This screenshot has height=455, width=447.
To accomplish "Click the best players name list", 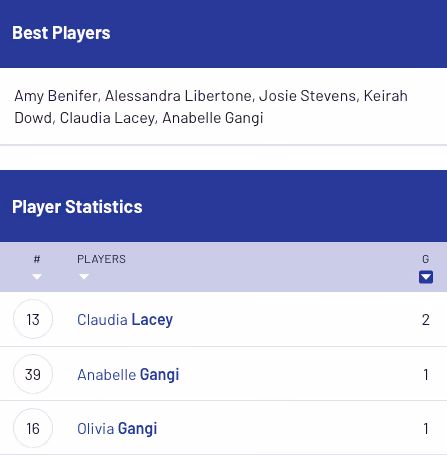I will (211, 107).
